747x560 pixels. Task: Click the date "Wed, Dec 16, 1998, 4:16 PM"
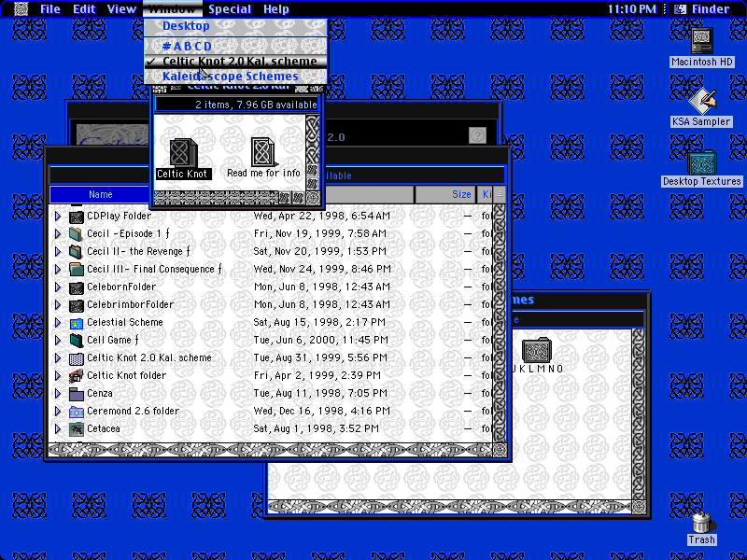(x=321, y=412)
